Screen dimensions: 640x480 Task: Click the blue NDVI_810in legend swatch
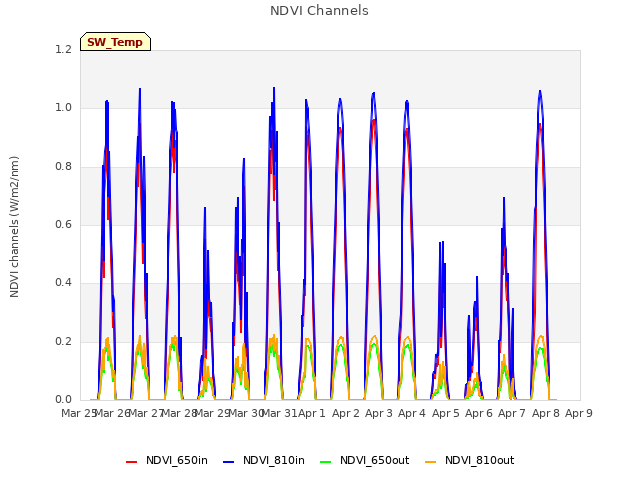coord(229,462)
